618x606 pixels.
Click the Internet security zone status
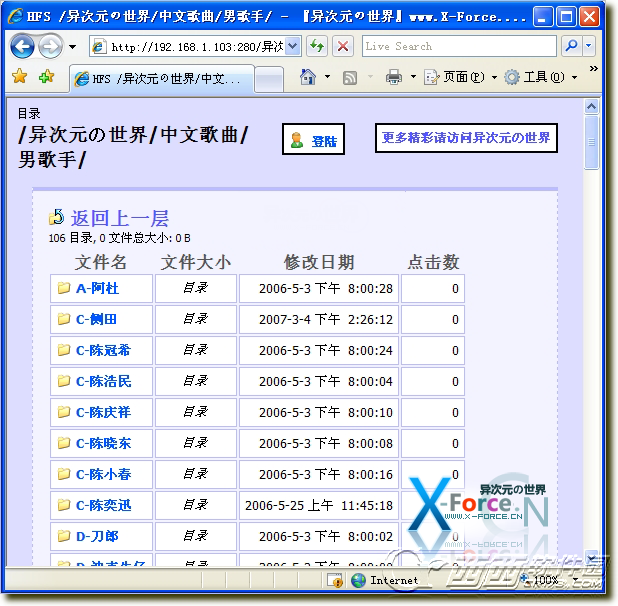[384, 580]
